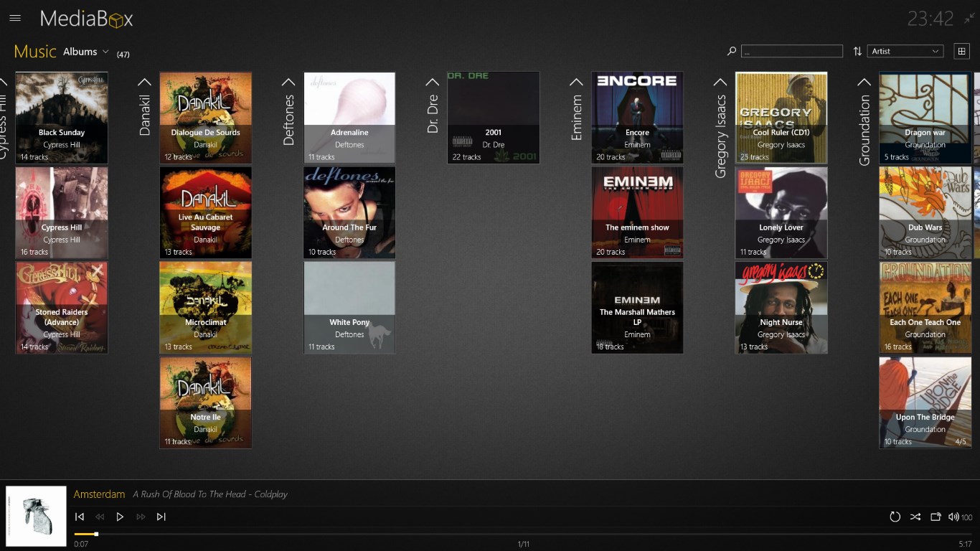
Task: Select the Gregory Isaacs artist label
Action: 720,136
